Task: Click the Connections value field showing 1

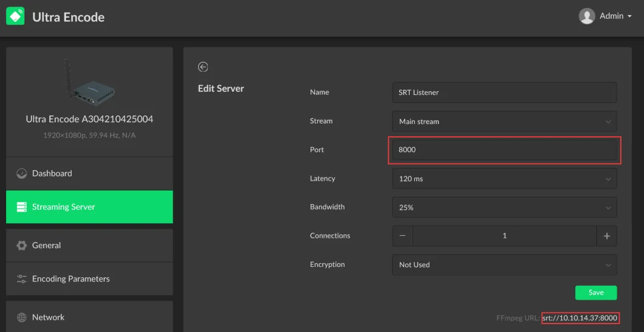Action: click(x=505, y=236)
